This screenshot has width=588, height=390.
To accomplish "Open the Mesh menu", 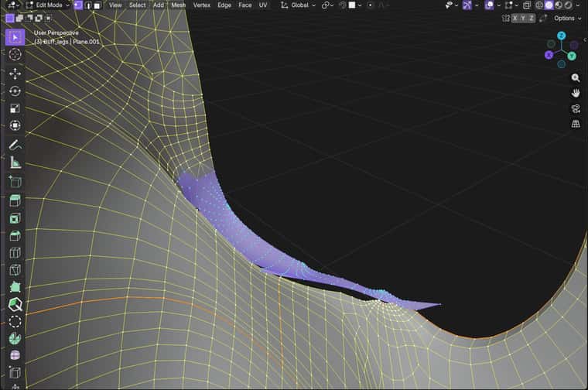I will (179, 5).
